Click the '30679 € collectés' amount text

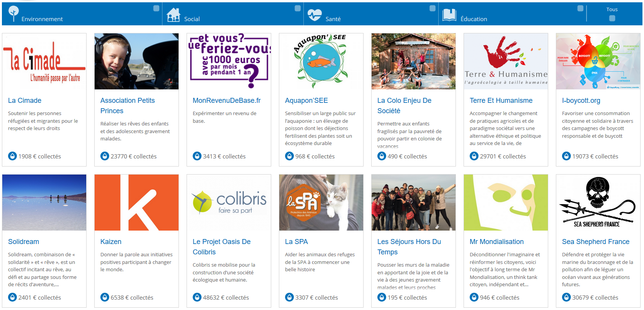click(x=595, y=298)
